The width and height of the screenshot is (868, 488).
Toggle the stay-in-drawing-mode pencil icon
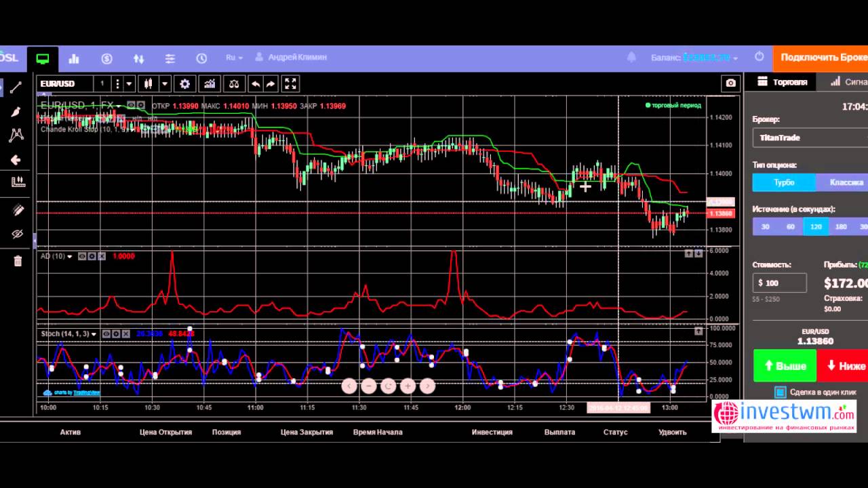[x=18, y=211]
